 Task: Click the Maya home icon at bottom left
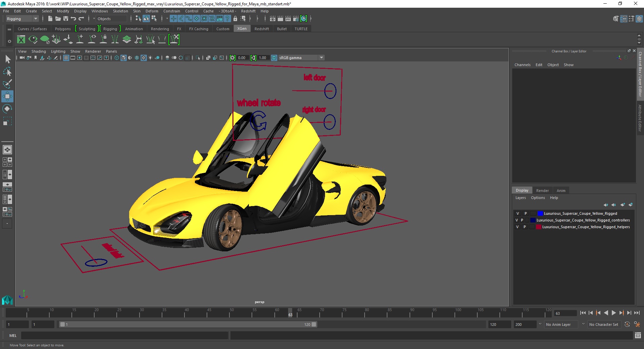click(x=7, y=300)
